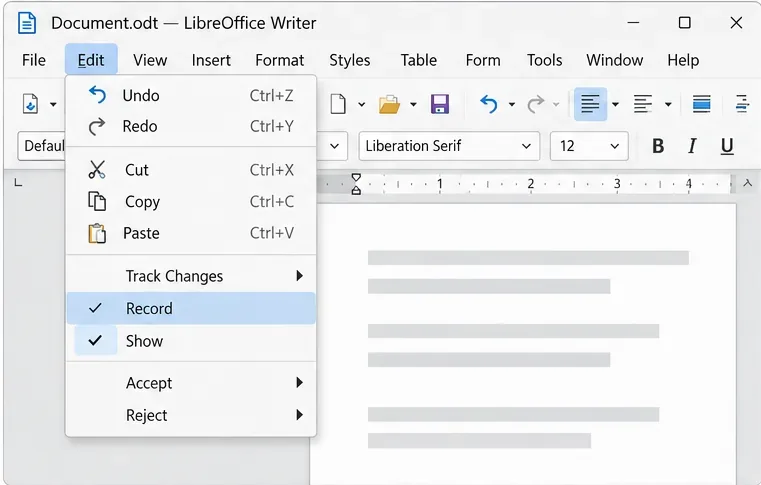Expand the Reject submenu arrow
This screenshot has width=761, height=485.
[x=299, y=415]
